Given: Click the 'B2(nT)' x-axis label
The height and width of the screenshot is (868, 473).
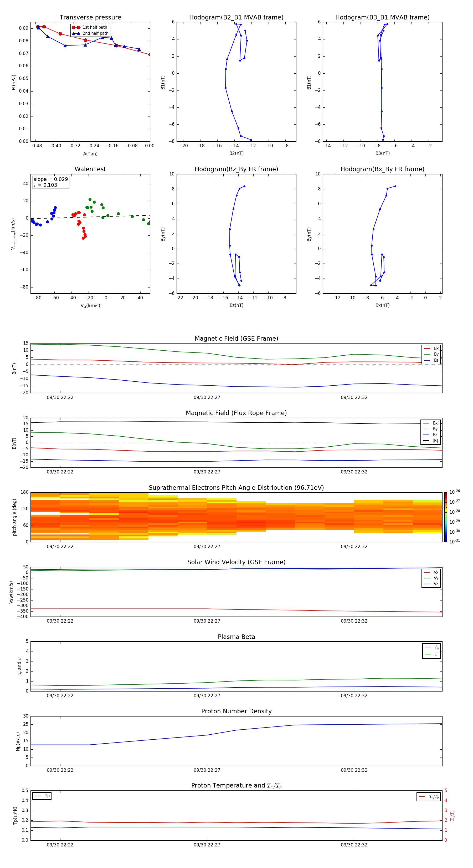Looking at the screenshot, I should pyautogui.click(x=236, y=154).
